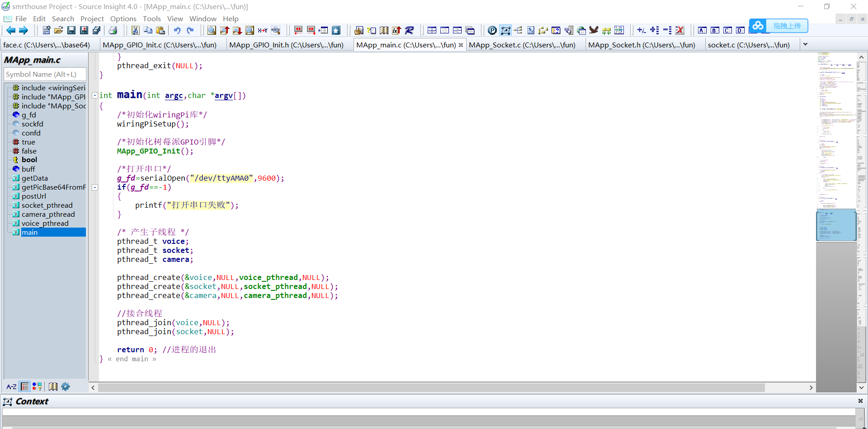This screenshot has height=429, width=868.
Task: Click Search Forward red down-arrow icon
Action: click(x=237, y=30)
